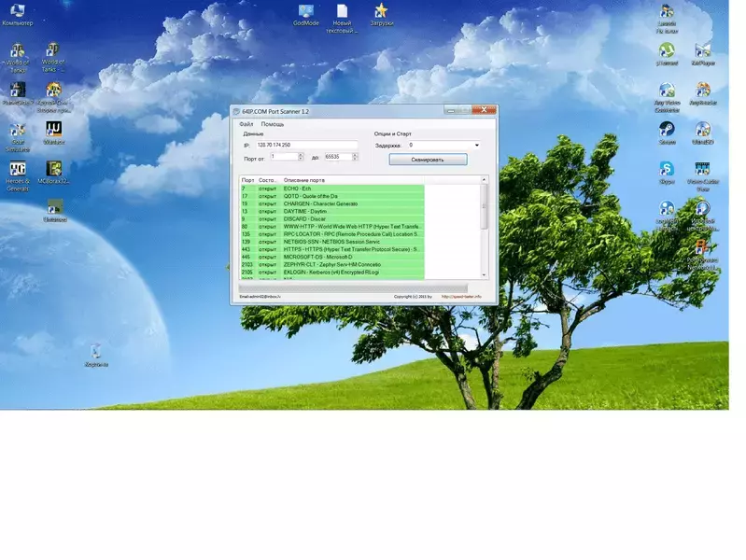This screenshot has width=746, height=560.
Task: Select the EKLOGIN port 2105 row
Action: (332, 273)
